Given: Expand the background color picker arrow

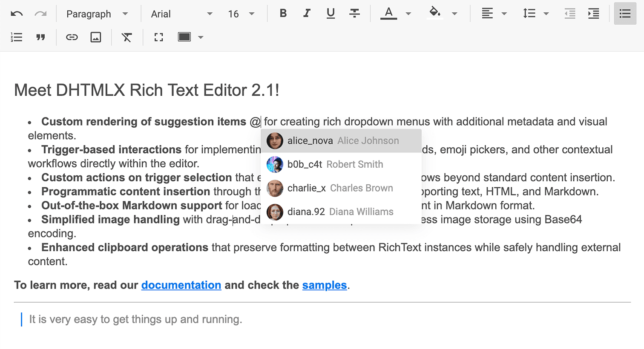Looking at the screenshot, I should (454, 14).
